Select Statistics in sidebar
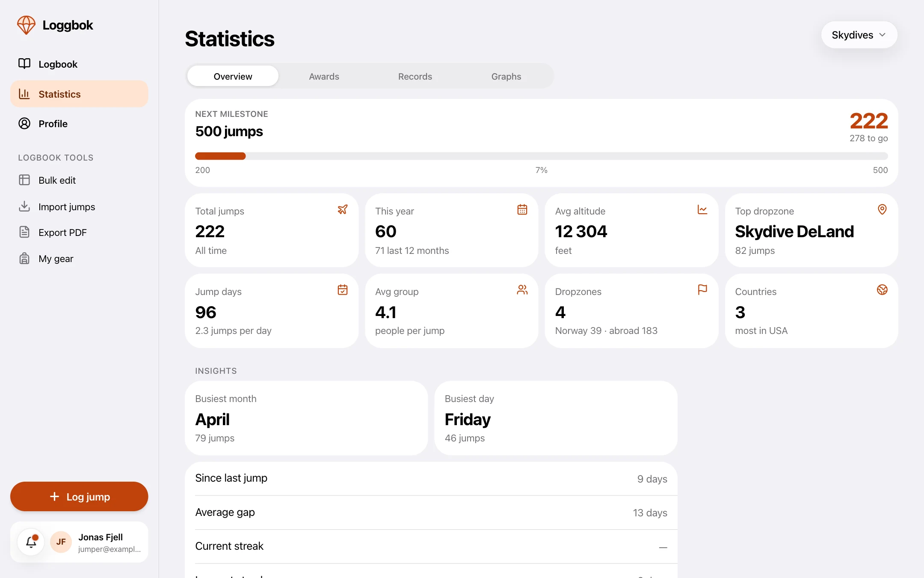The width and height of the screenshot is (924, 578). pos(79,94)
